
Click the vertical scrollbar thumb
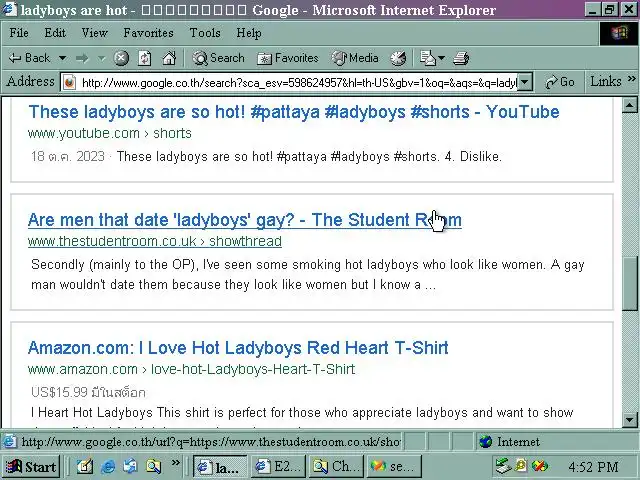point(629,284)
